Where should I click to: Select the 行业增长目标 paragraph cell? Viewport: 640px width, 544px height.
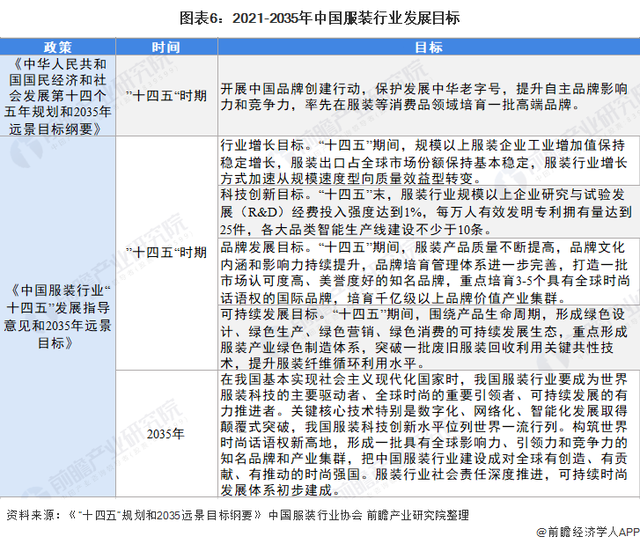coord(429,161)
